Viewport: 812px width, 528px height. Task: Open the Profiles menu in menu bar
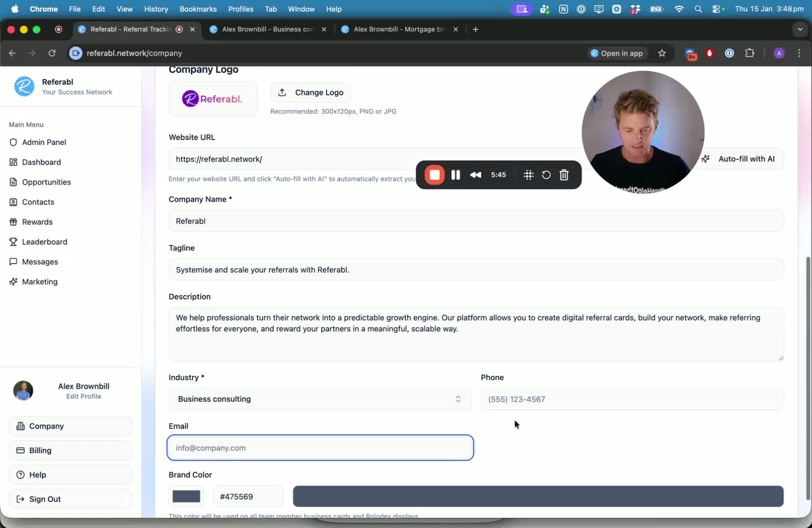241,9
